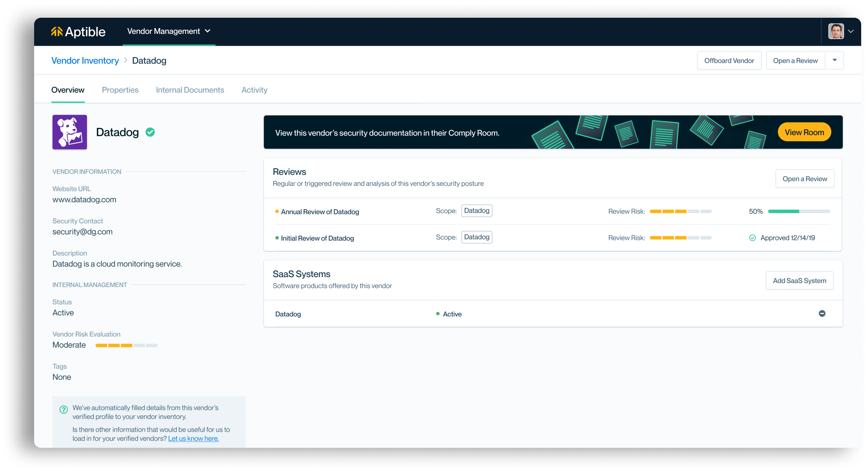This screenshot has height=471, width=868.
Task: Click the breadcrumb chevron separator
Action: point(126,60)
